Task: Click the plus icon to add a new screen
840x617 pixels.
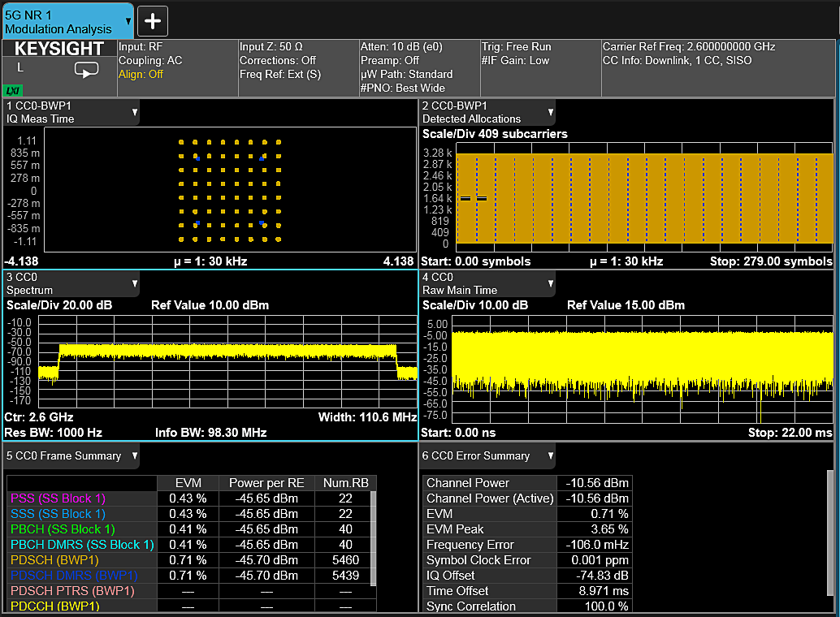Action: 153,20
